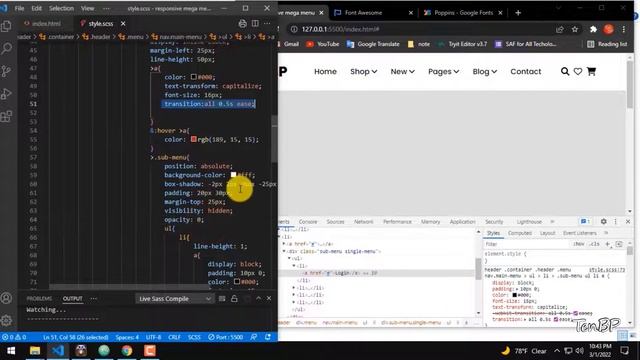Click Port: 5500 Live Server status item
Image resolution: width=640 pixels, height=360 pixels.
225,337
